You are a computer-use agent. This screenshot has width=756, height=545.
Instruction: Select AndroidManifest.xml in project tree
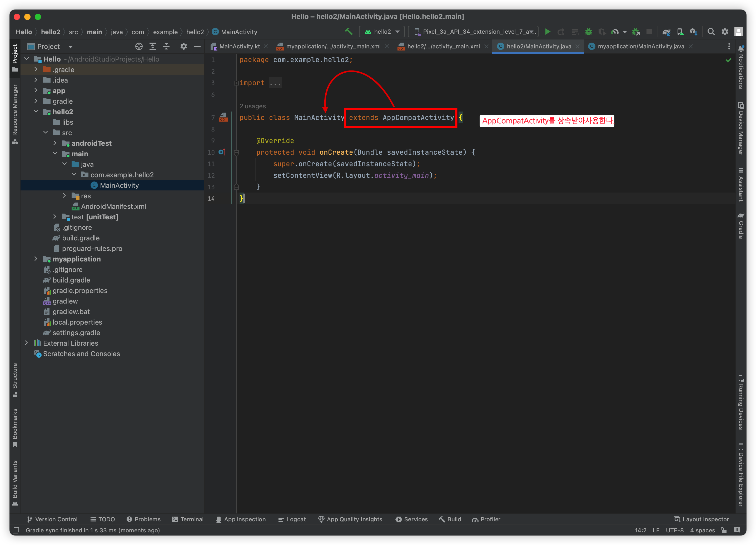coord(113,206)
